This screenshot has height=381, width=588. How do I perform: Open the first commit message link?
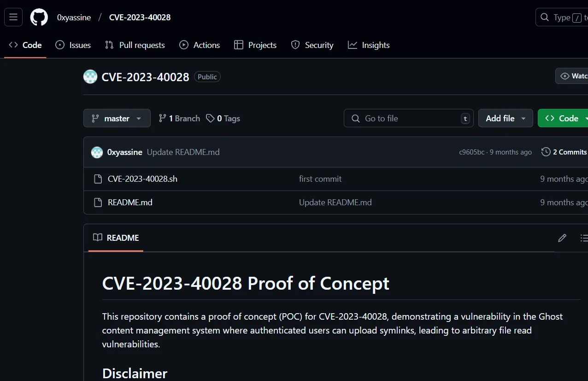(320, 179)
